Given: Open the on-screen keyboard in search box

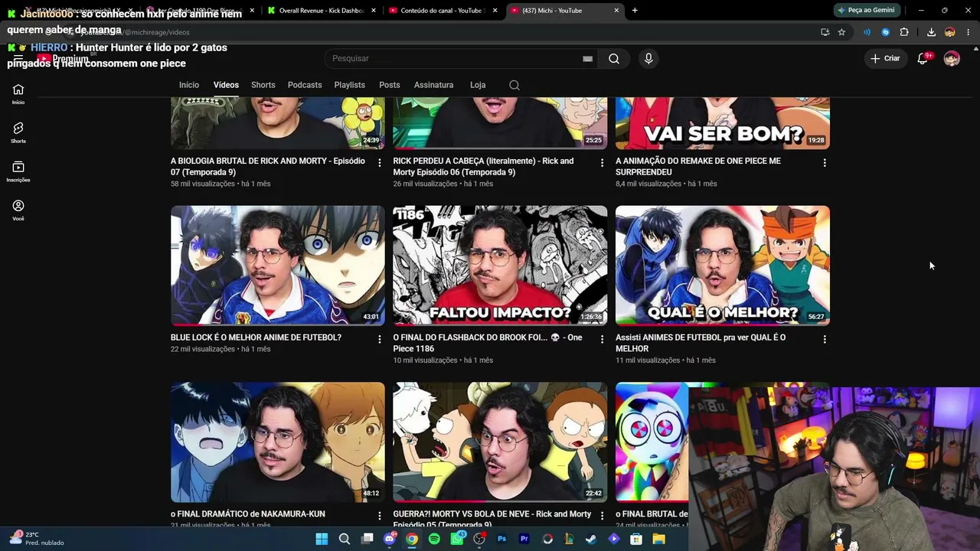Looking at the screenshot, I should click(587, 59).
